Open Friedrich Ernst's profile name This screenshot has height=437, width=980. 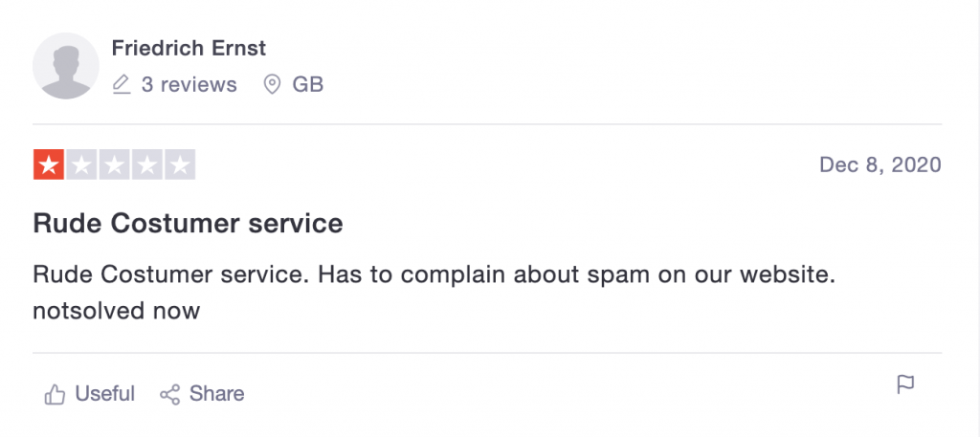click(189, 48)
